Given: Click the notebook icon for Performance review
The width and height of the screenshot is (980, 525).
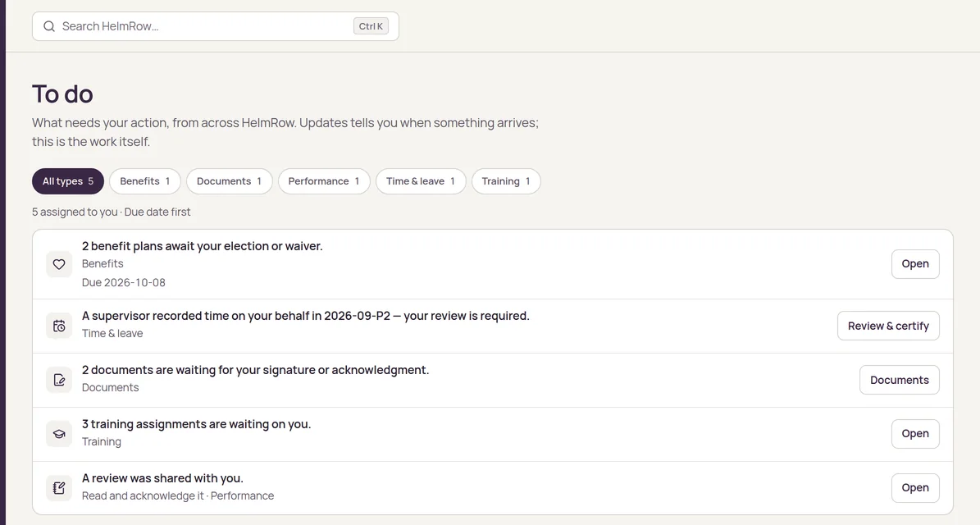Looking at the screenshot, I should 59,488.
